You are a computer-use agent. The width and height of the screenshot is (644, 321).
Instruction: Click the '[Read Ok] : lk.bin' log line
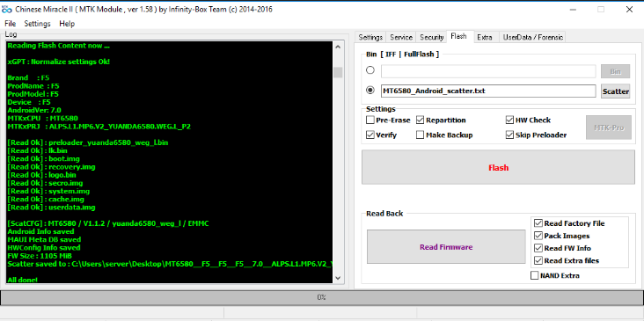pos(37,150)
